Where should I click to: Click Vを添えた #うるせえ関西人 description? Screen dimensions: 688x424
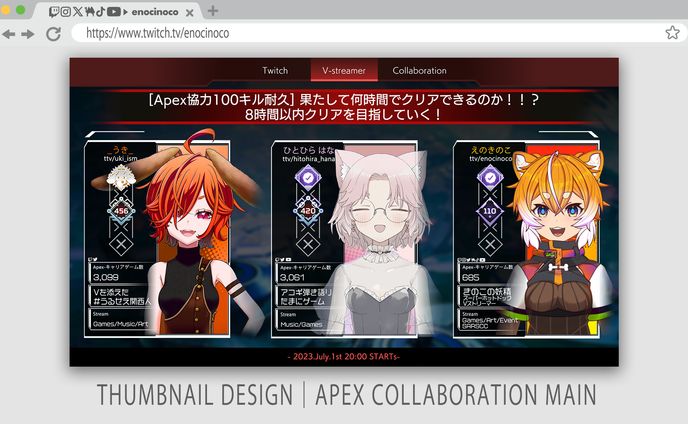tap(122, 296)
